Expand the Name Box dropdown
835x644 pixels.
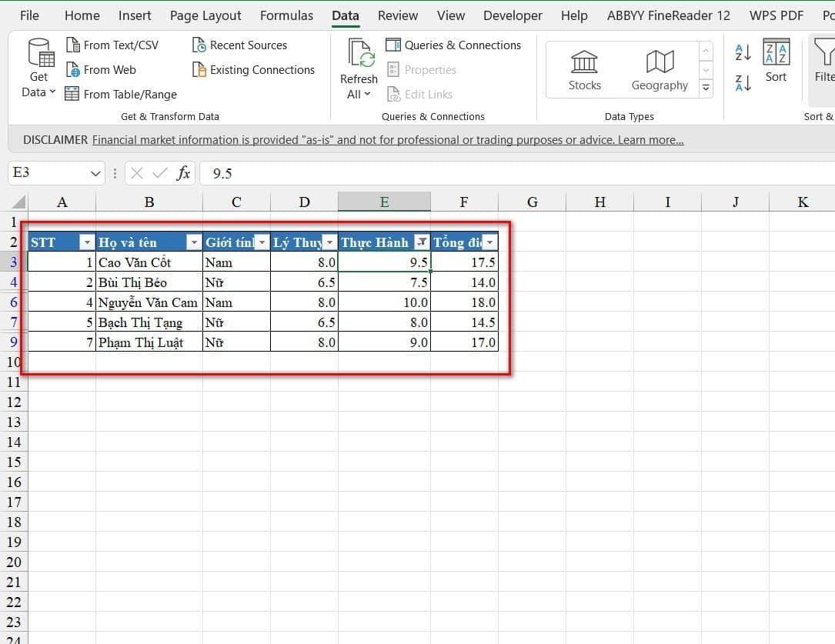pyautogui.click(x=96, y=174)
